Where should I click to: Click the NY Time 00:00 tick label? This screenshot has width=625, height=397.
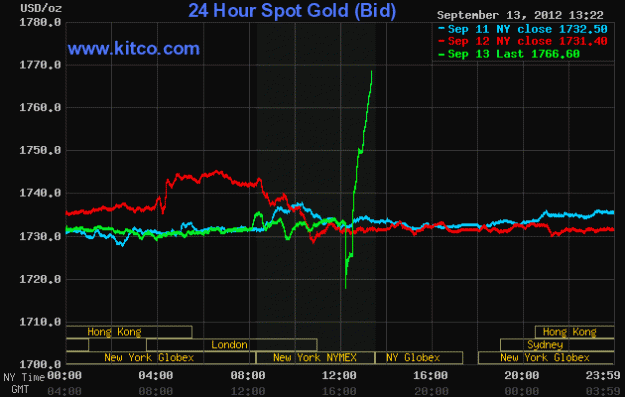coord(64,375)
